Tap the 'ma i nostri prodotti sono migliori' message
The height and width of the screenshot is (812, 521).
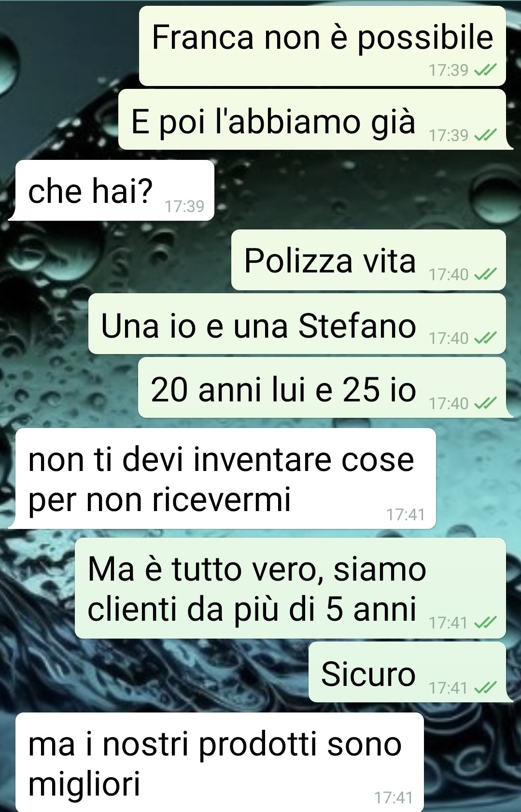point(220,762)
